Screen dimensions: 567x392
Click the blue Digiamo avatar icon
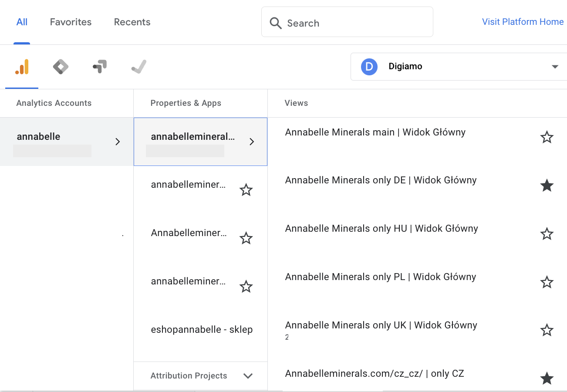369,67
